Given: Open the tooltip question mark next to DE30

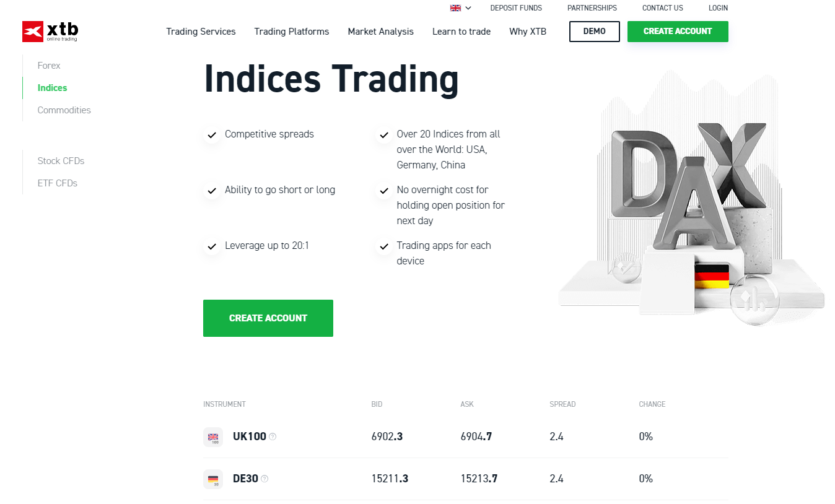Looking at the screenshot, I should (264, 478).
